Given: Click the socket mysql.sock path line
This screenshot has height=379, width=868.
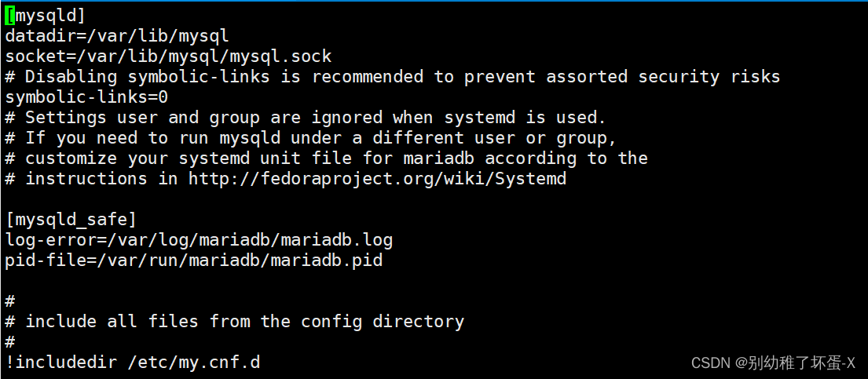Looking at the screenshot, I should [168, 56].
